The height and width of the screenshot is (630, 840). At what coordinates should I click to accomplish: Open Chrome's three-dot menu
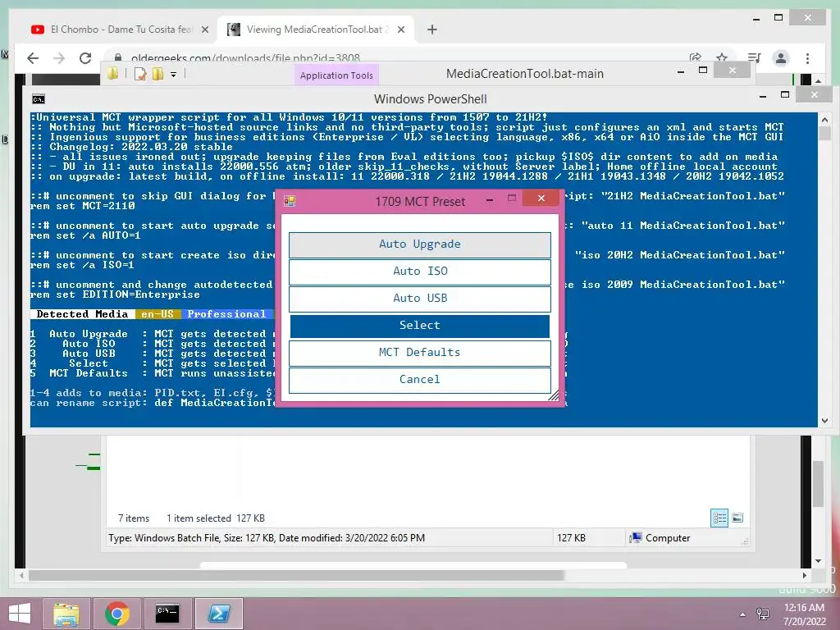coord(807,58)
